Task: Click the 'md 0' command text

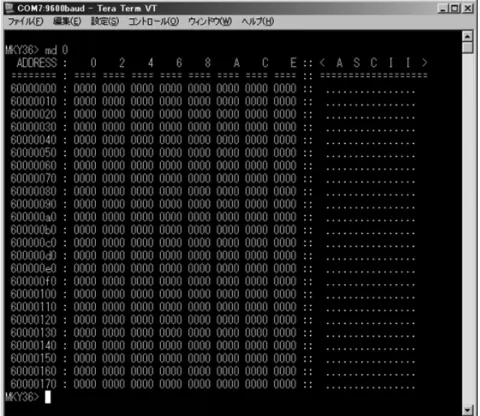Action: pos(56,50)
